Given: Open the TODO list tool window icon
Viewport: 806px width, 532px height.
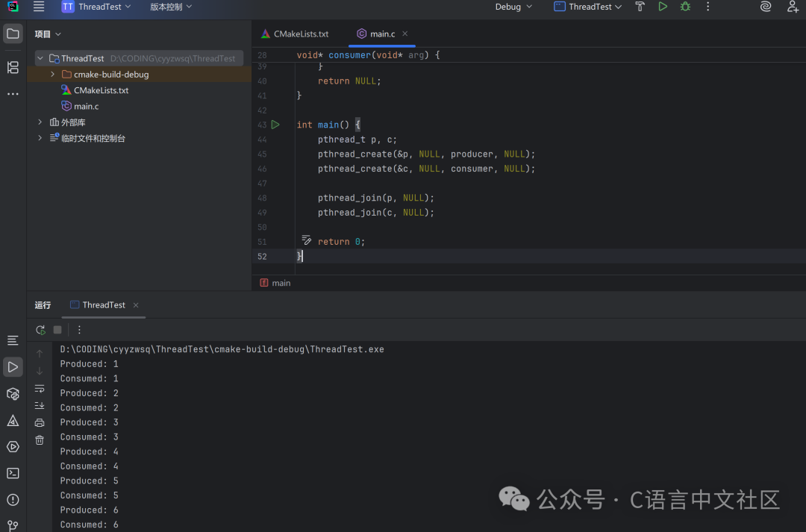Looking at the screenshot, I should [13, 340].
